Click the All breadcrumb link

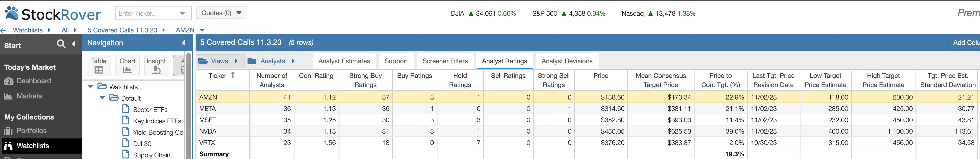click(65, 30)
